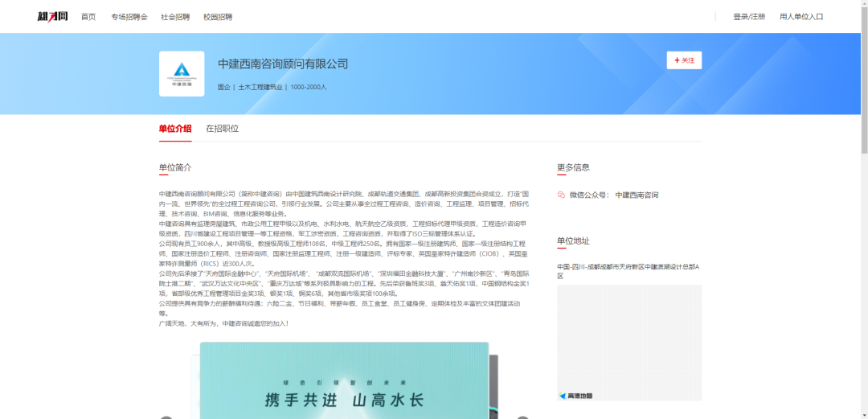Click the 携手共进 山高水长 banner image
Image resolution: width=868 pixels, height=419 pixels.
coord(344,380)
